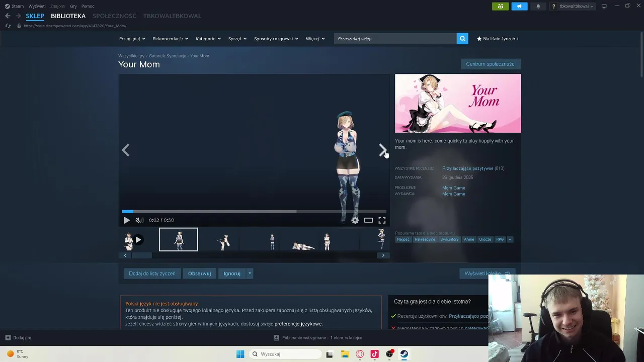Click the Nagość tag

pos(403,239)
